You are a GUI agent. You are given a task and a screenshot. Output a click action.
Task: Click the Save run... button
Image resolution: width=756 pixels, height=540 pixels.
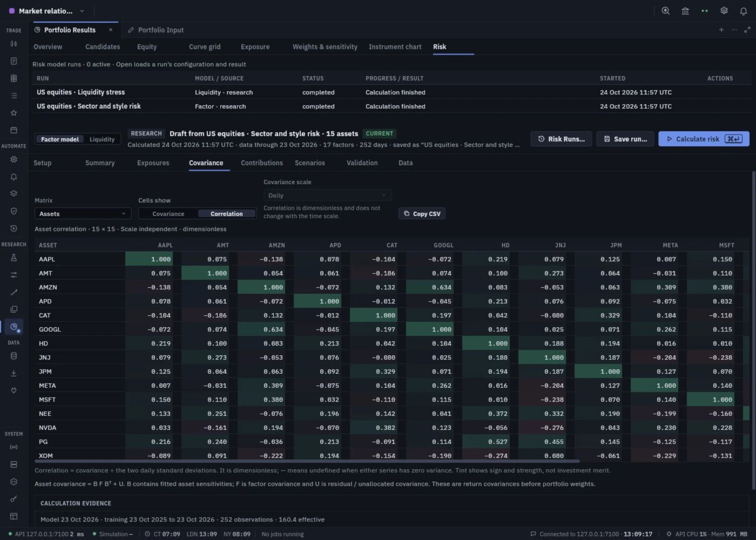625,139
